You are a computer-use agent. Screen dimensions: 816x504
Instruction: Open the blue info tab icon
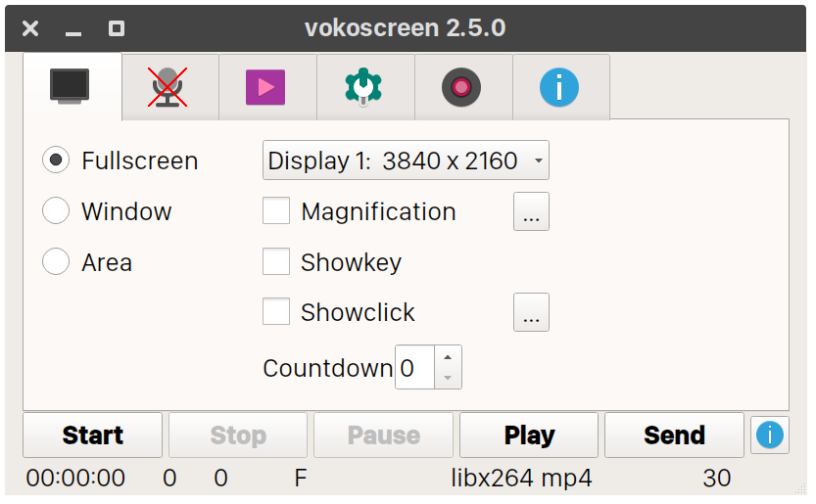[x=559, y=87]
